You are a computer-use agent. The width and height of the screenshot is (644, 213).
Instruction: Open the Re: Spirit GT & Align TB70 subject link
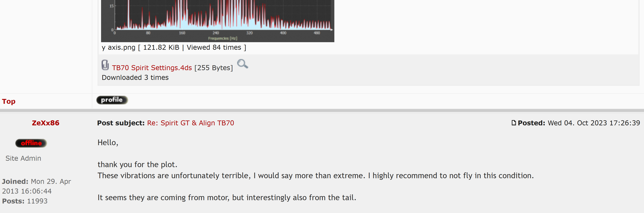click(190, 123)
